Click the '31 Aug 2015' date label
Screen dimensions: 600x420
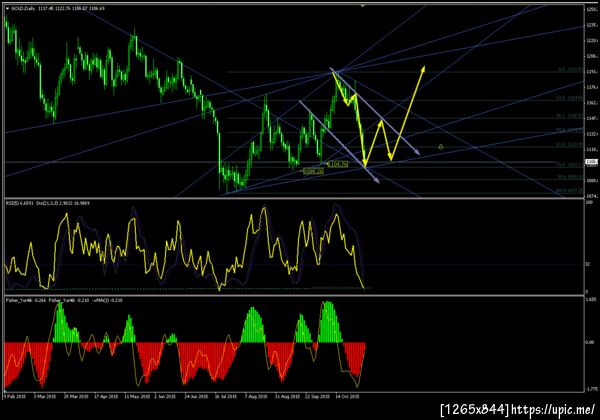(x=287, y=397)
